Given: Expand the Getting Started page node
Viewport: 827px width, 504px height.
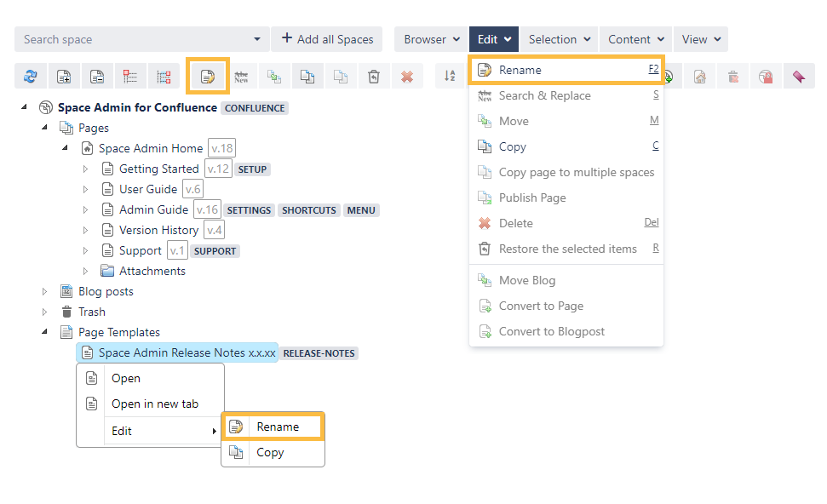Looking at the screenshot, I should coord(85,169).
